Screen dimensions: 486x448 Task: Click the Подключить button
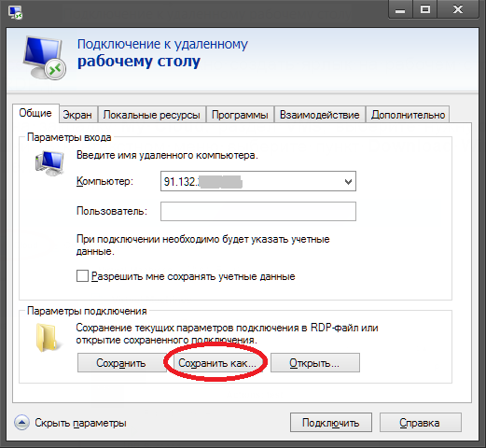pos(331,423)
